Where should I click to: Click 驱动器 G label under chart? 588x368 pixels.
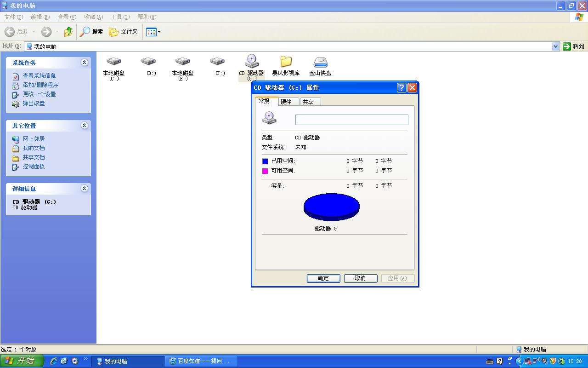(326, 229)
